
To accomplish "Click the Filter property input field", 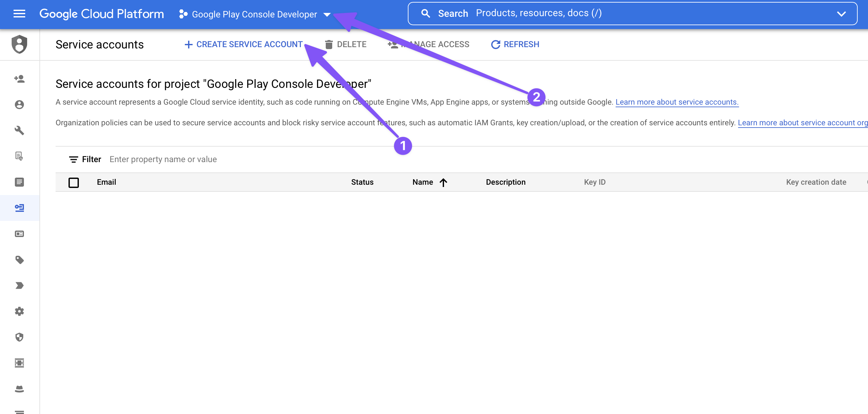I will point(163,159).
